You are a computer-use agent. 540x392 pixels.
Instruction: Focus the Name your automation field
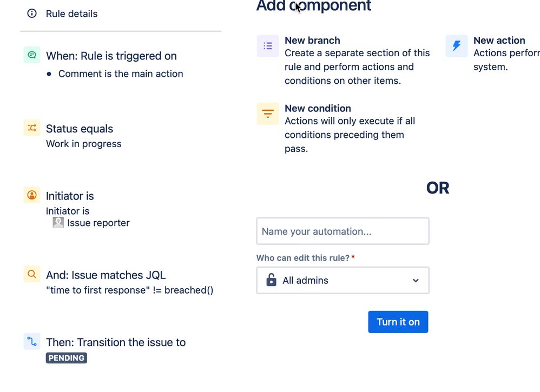tap(343, 231)
